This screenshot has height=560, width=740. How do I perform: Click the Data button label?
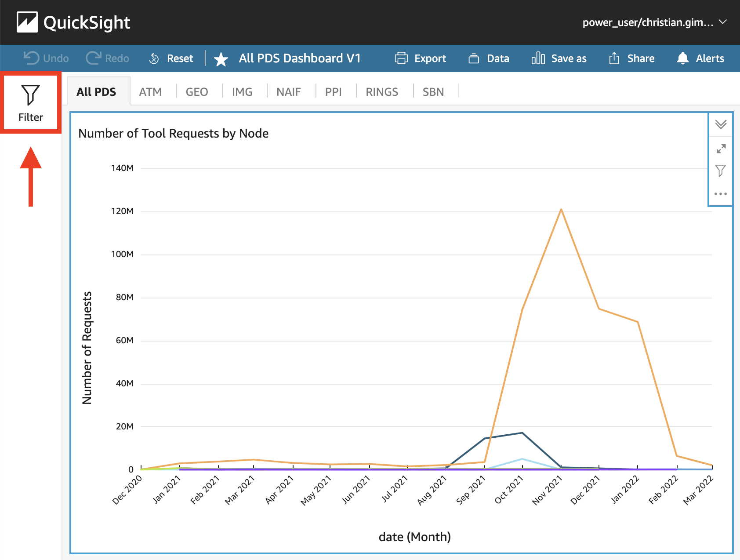(x=498, y=58)
